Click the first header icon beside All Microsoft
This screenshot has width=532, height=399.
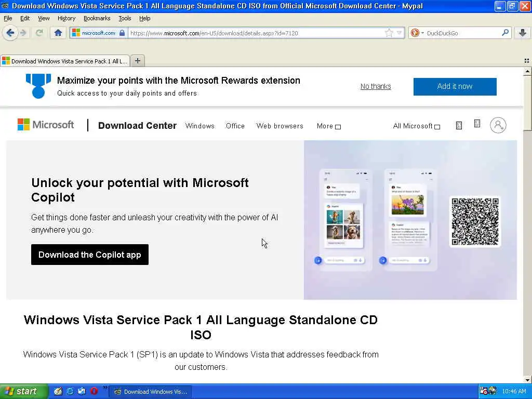click(x=459, y=126)
